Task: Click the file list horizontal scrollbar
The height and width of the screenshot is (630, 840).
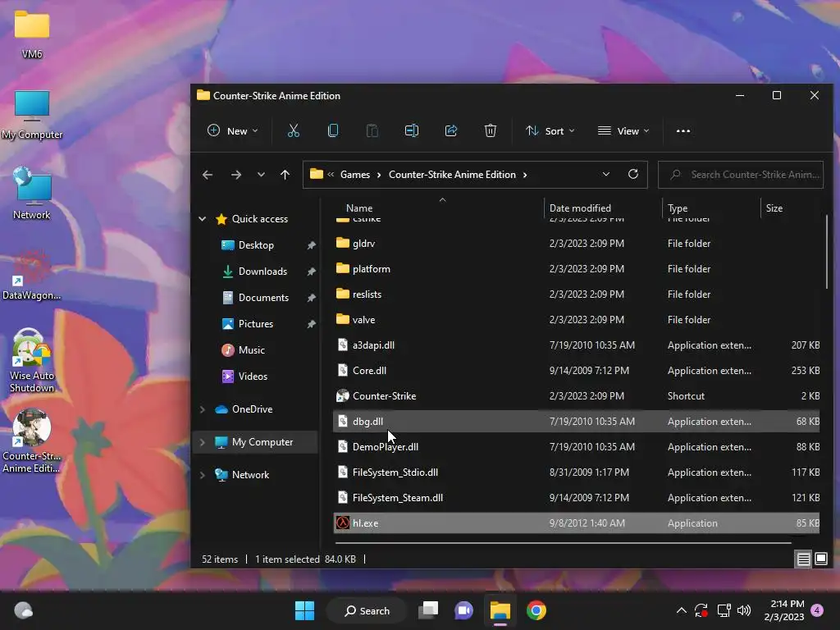Action: (x=563, y=543)
